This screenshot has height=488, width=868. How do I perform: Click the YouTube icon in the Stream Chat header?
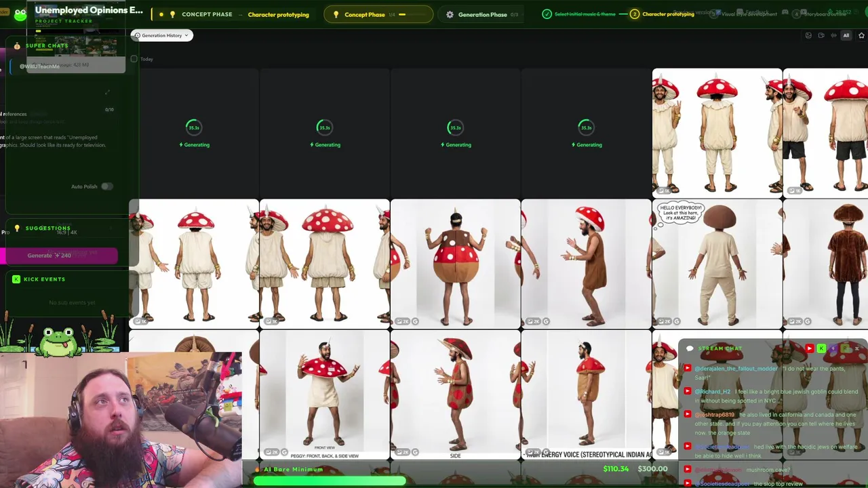809,348
